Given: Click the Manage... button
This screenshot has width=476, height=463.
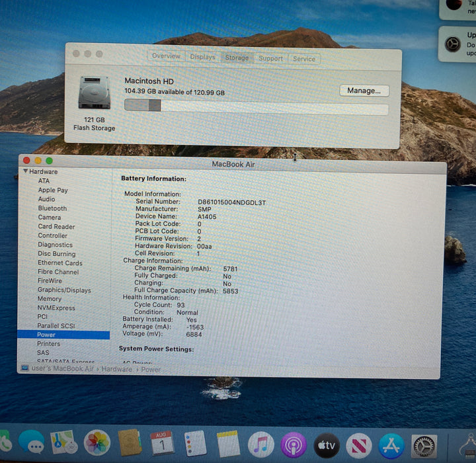Looking at the screenshot, I should [x=364, y=91].
